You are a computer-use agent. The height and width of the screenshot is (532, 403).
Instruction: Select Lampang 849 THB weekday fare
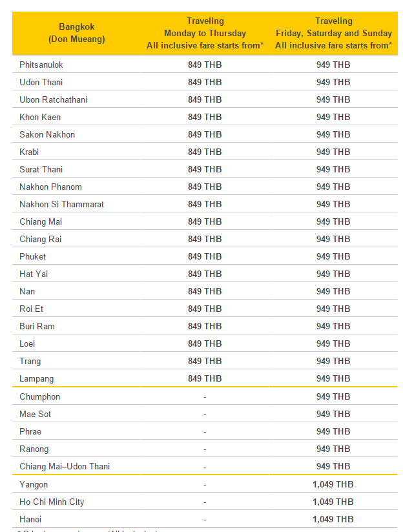pos(205,378)
